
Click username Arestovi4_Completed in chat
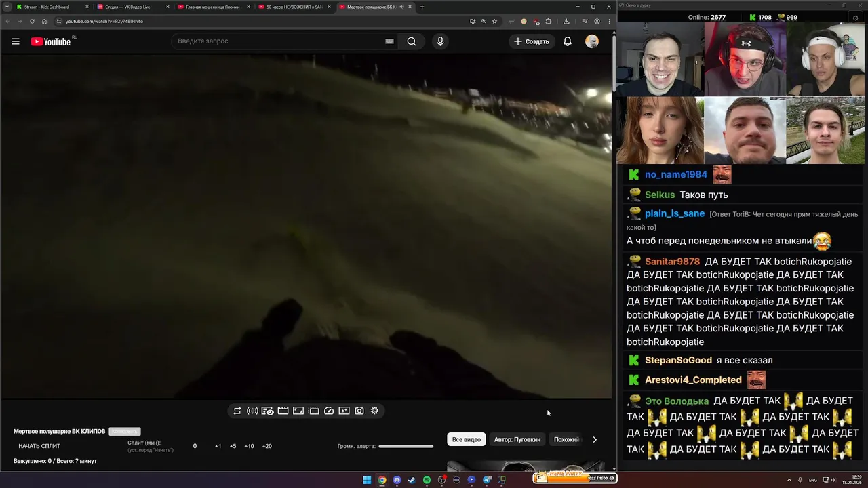click(x=693, y=380)
